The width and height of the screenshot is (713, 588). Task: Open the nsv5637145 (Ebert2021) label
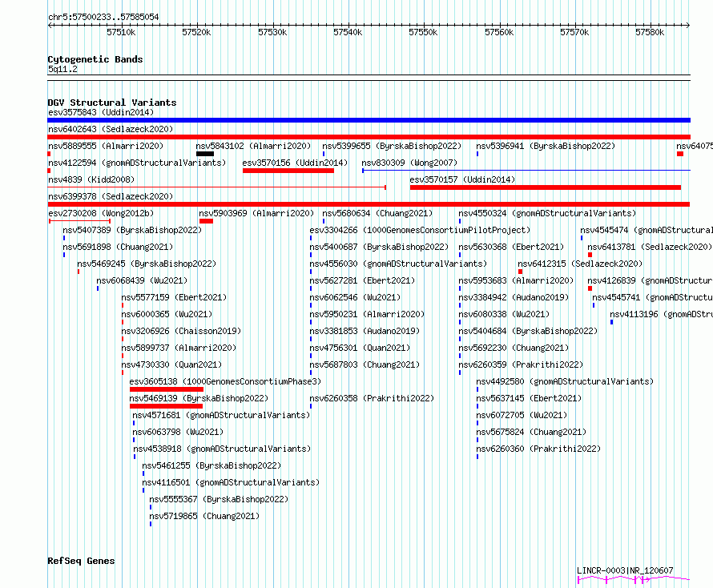click(x=529, y=398)
